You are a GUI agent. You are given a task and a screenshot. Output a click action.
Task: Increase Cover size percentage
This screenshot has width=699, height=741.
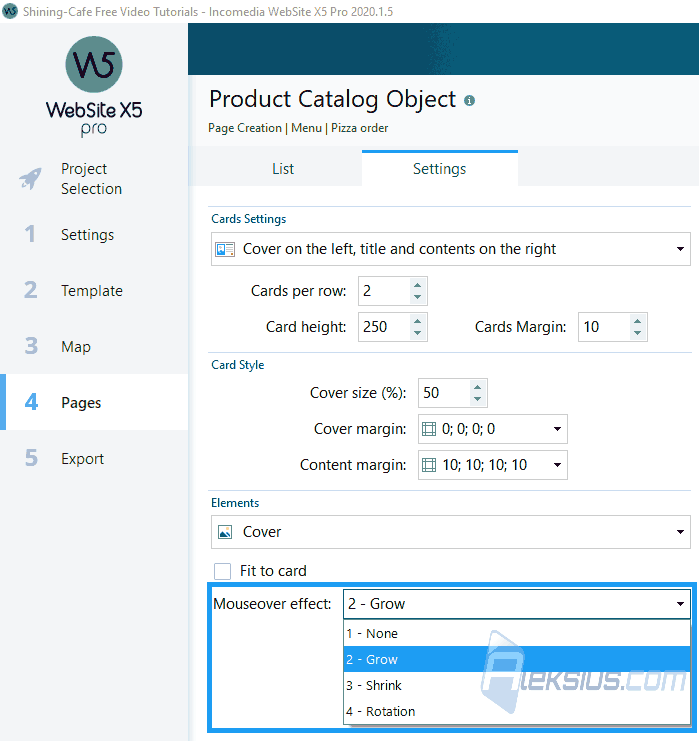coord(477,388)
